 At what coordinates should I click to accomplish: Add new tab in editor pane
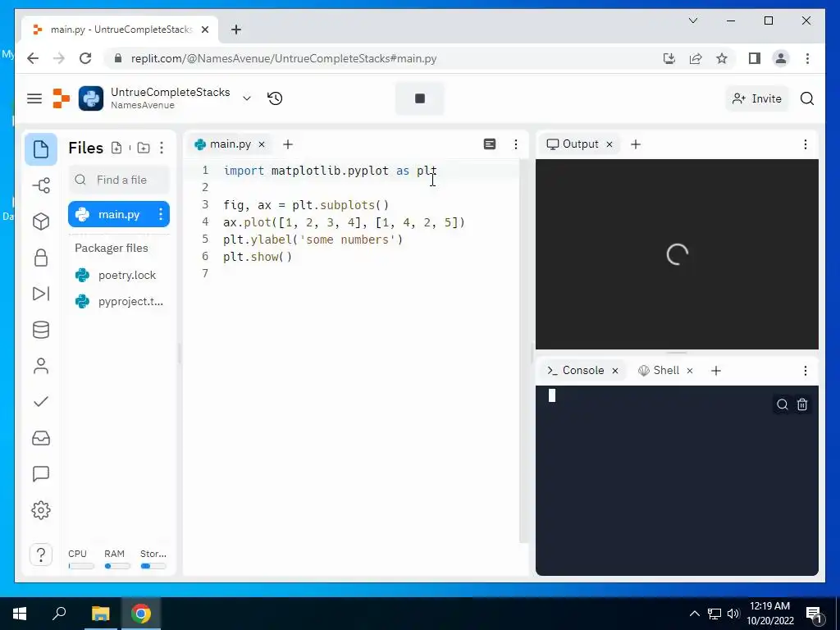pos(288,144)
